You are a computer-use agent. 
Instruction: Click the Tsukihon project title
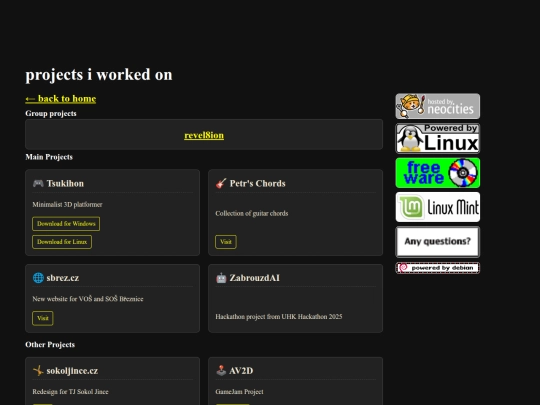click(65, 184)
